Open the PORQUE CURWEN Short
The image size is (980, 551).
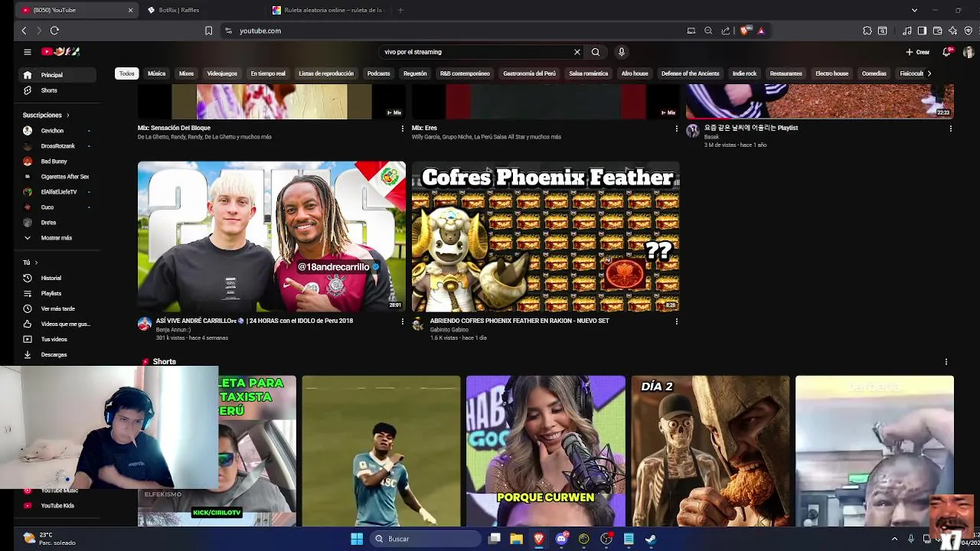coord(546,451)
